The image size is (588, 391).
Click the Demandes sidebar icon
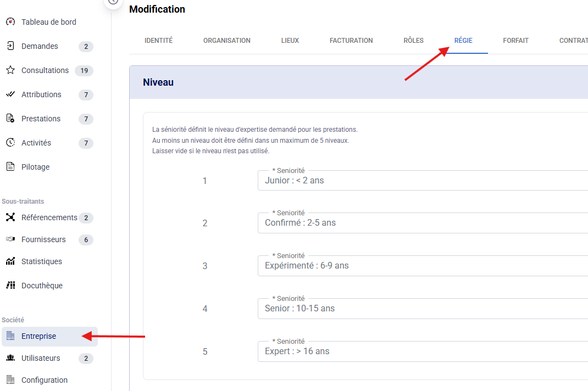pyautogui.click(x=10, y=46)
